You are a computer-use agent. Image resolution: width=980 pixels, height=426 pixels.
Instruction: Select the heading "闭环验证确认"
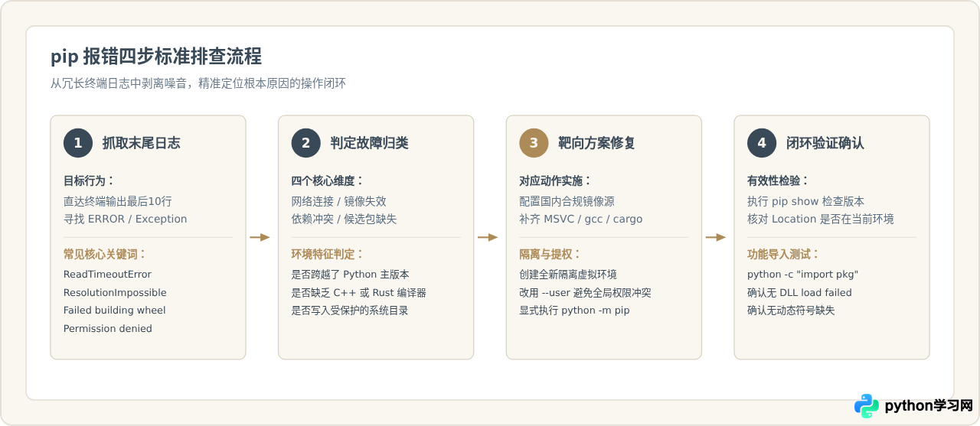[825, 143]
